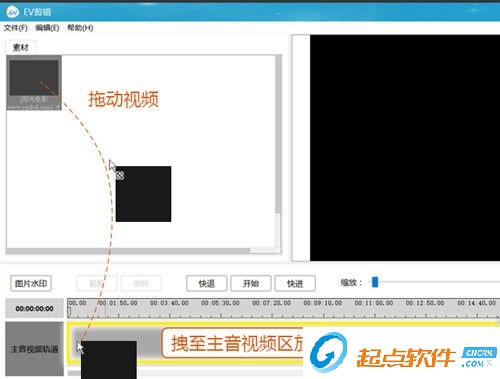Click the 快进 fast-forward button
Screen dimensions: 500x379
click(x=295, y=284)
